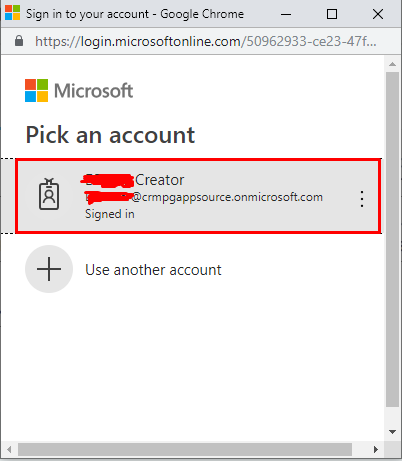This screenshot has height=461, width=402.
Task: View site info via padlock icon
Action: click(19, 41)
